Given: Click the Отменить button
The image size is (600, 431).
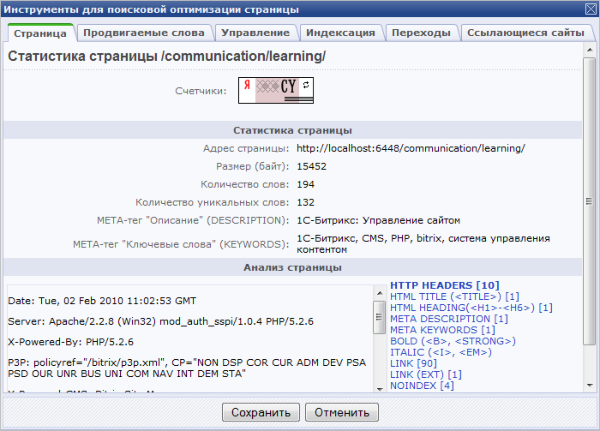Looking at the screenshot, I should (342, 412).
